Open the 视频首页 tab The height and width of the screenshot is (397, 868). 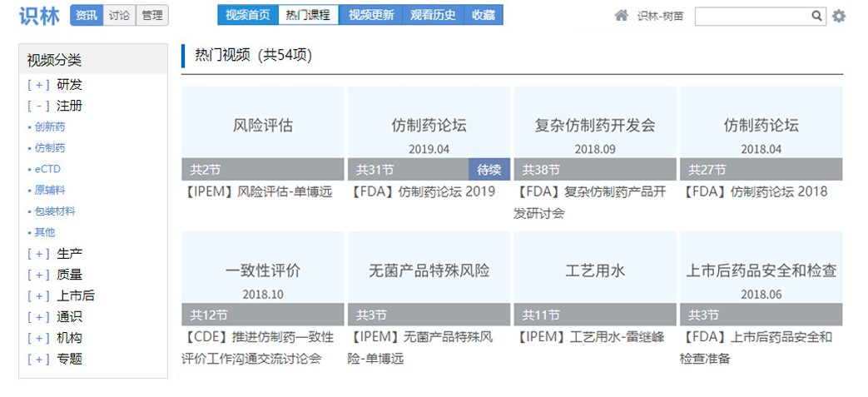pyautogui.click(x=248, y=15)
